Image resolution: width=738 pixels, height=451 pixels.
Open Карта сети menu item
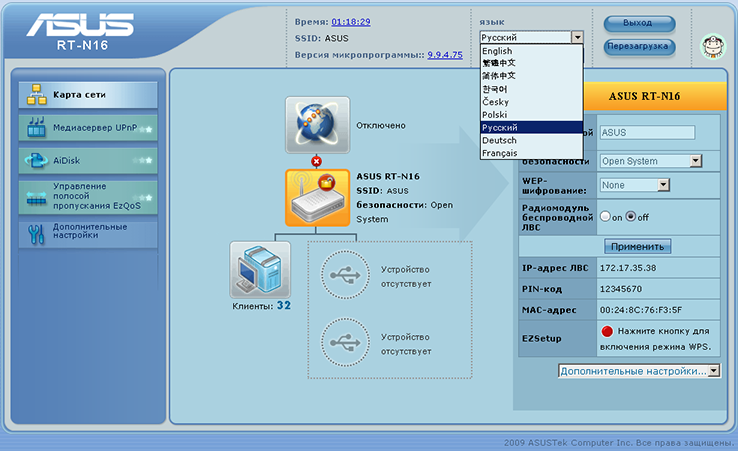pyautogui.click(x=88, y=95)
